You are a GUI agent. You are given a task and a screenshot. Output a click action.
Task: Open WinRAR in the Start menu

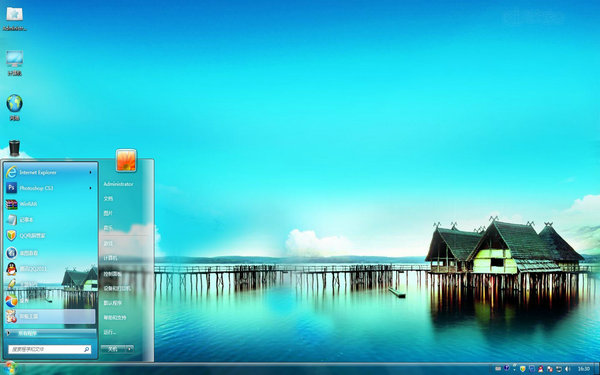coord(51,204)
